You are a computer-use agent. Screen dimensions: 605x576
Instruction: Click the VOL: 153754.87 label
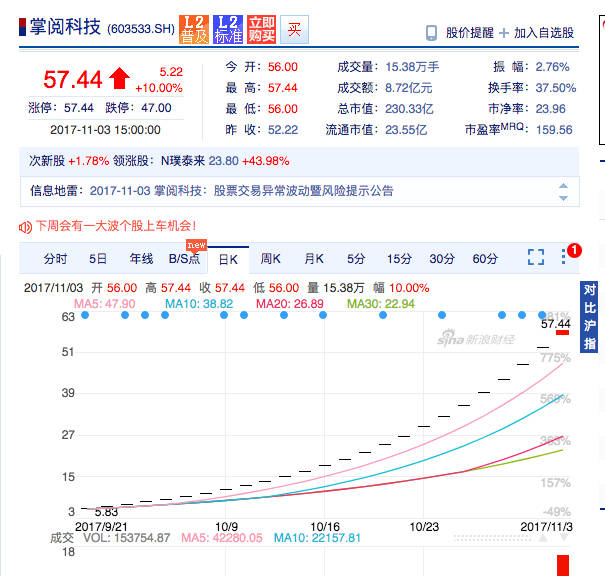pos(127,538)
